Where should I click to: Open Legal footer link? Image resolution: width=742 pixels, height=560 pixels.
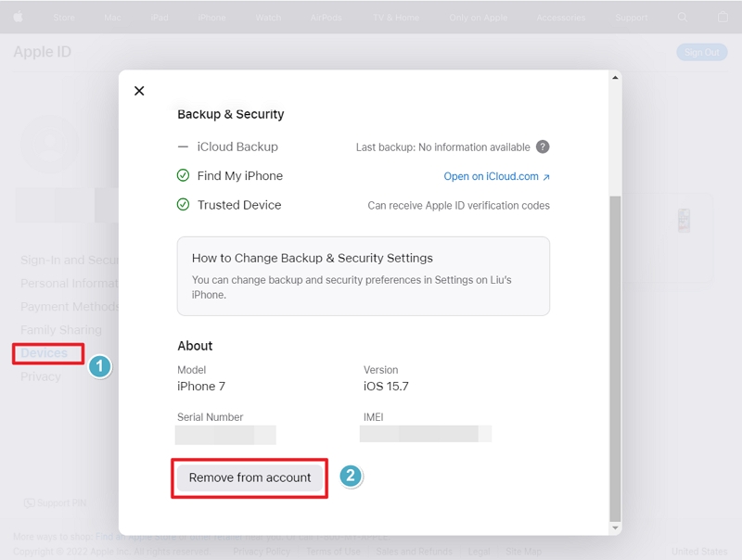click(479, 552)
